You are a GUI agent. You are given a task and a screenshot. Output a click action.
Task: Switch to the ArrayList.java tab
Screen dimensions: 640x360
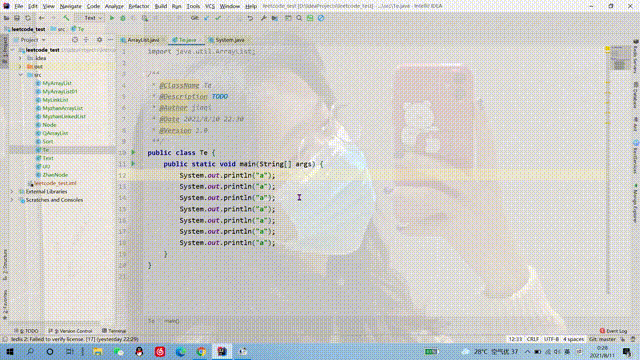pyautogui.click(x=143, y=40)
